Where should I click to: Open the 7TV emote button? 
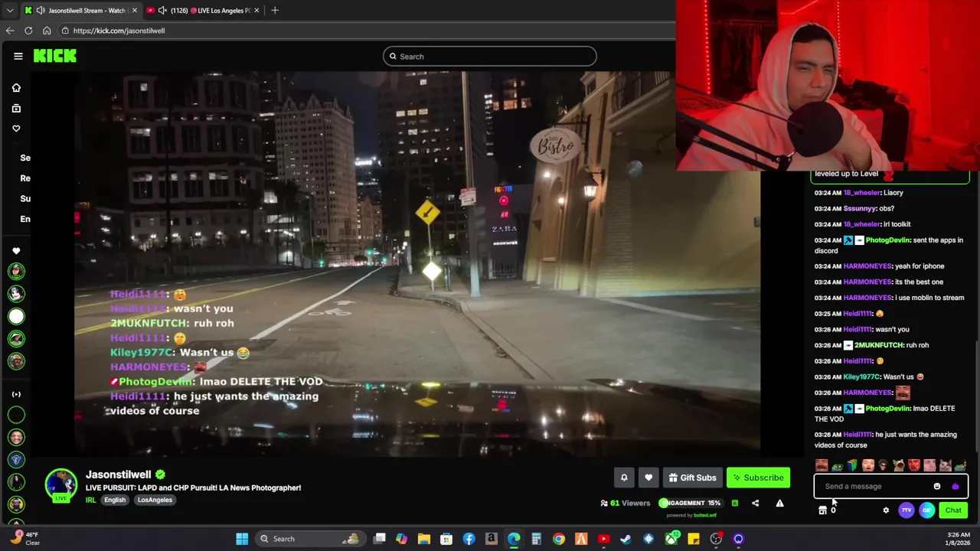(x=906, y=510)
